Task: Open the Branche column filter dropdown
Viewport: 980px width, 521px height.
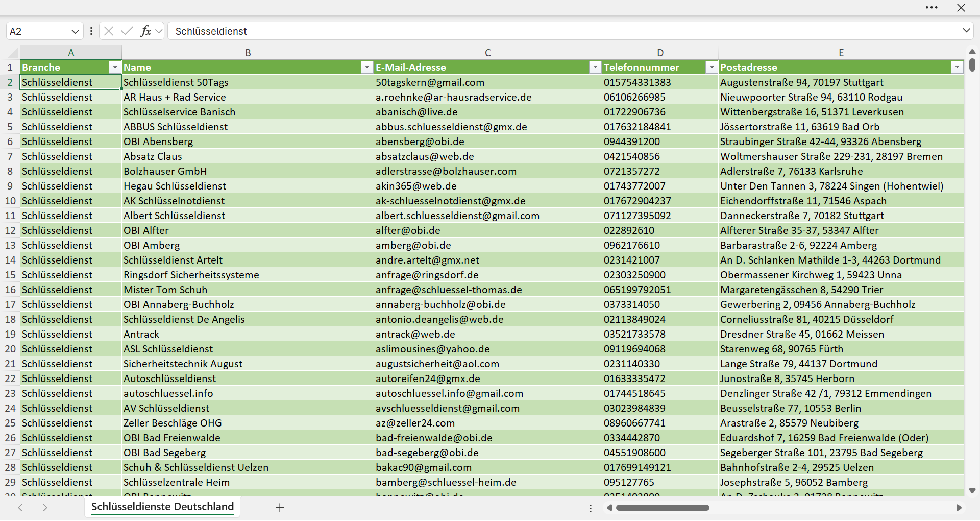Action: (x=115, y=67)
